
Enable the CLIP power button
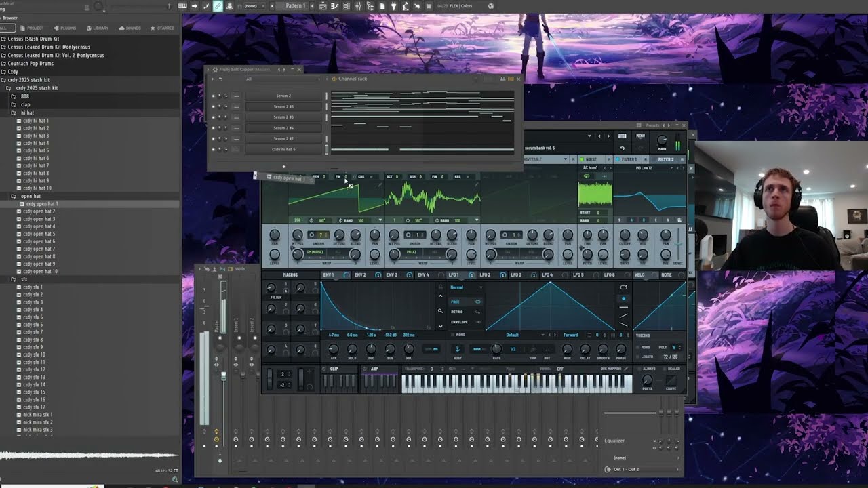tap(325, 369)
